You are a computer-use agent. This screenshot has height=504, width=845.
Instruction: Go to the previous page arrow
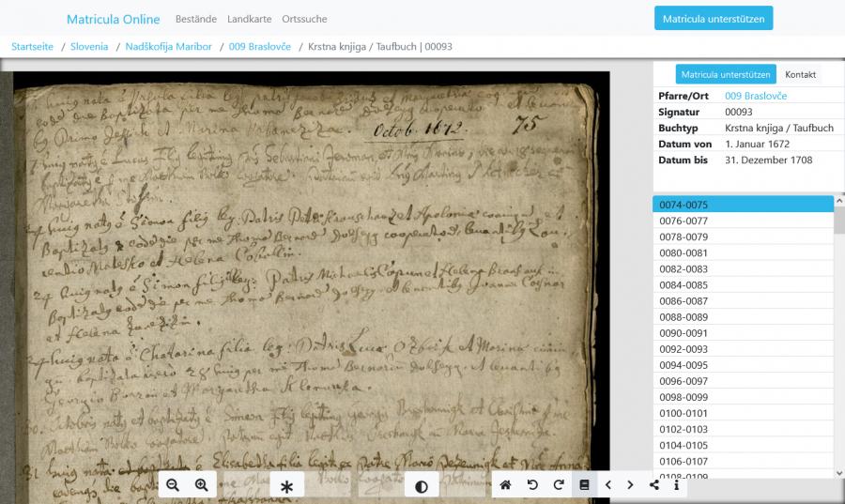tap(608, 485)
